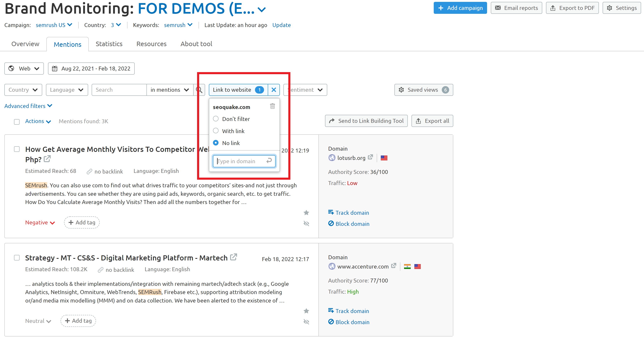
Task: Favorite the accenture.com mention with star
Action: click(306, 311)
